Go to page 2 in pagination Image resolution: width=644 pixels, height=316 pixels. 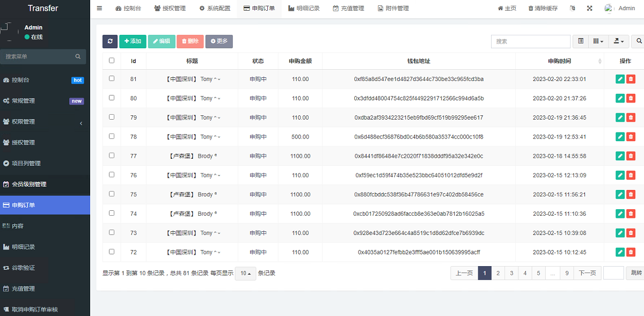[x=498, y=273]
